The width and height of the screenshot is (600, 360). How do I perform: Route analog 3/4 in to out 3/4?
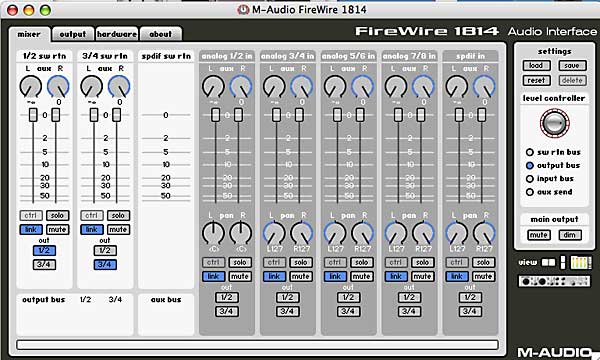[287, 311]
